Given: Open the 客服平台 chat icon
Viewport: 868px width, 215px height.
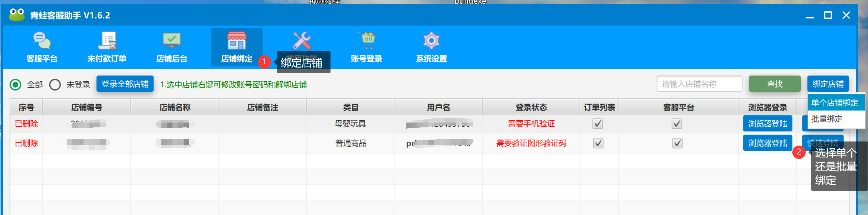Looking at the screenshot, I should 42,40.
